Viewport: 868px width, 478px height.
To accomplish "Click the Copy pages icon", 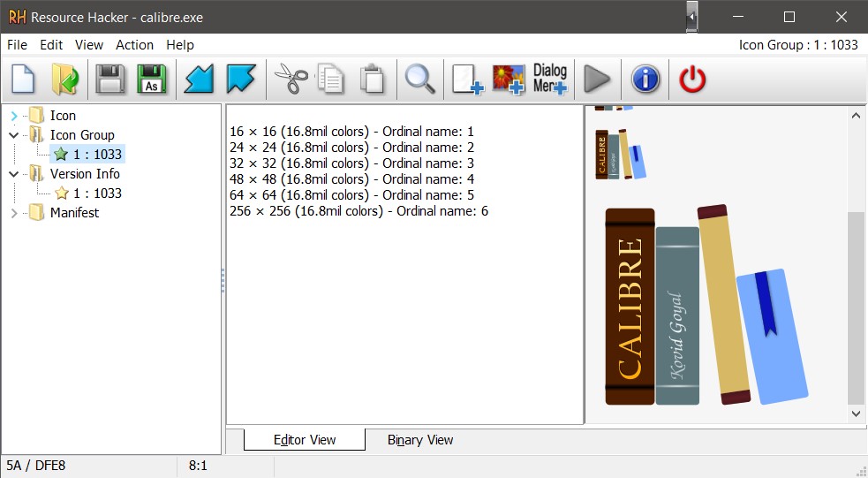I will coord(330,80).
